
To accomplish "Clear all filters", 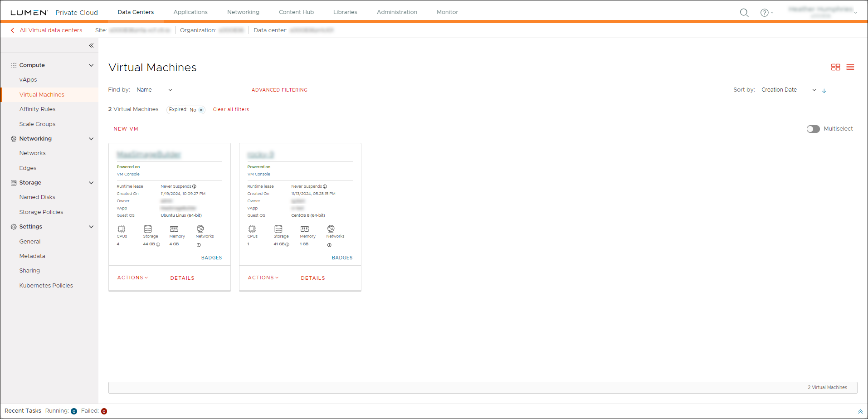I will [231, 109].
